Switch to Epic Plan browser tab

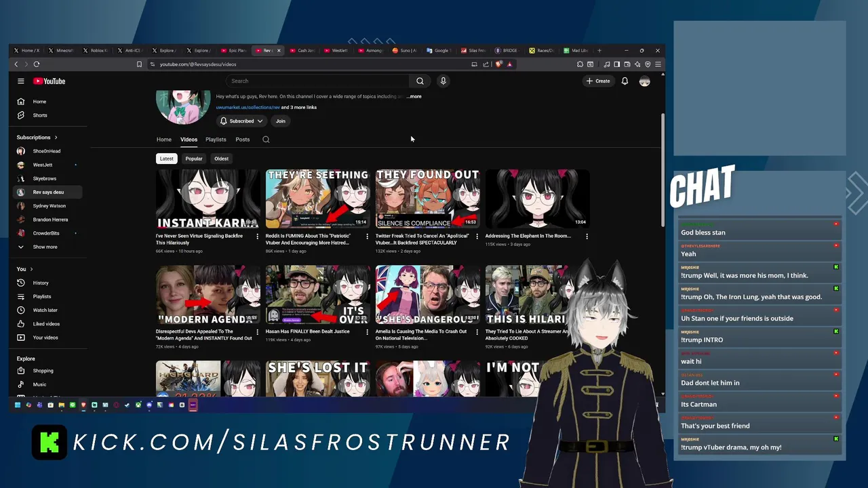[233, 50]
